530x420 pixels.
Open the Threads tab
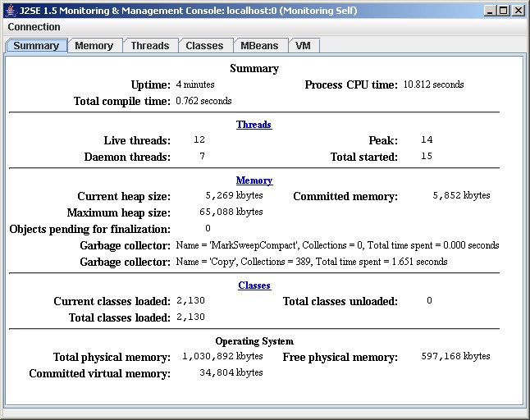point(149,46)
